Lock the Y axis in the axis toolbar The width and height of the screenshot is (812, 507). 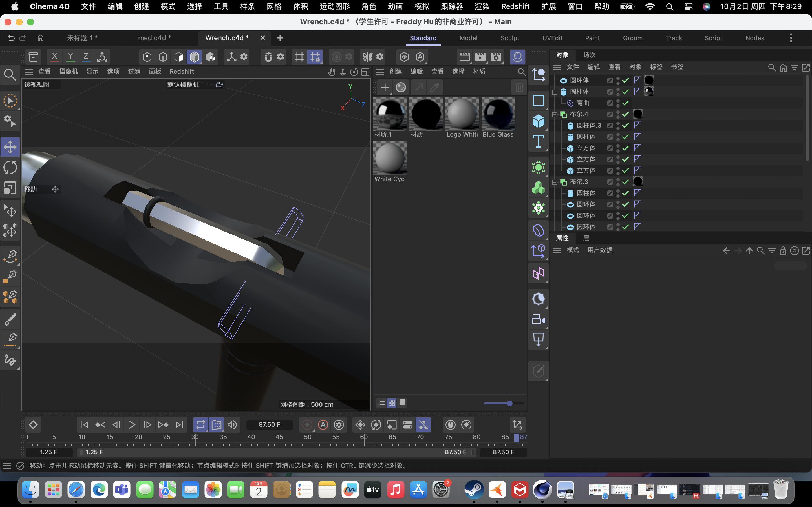pos(70,57)
